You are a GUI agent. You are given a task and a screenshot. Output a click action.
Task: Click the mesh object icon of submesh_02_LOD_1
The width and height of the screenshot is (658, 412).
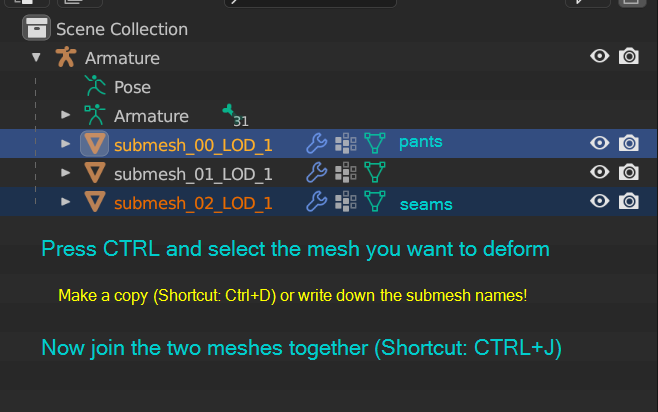(95, 202)
